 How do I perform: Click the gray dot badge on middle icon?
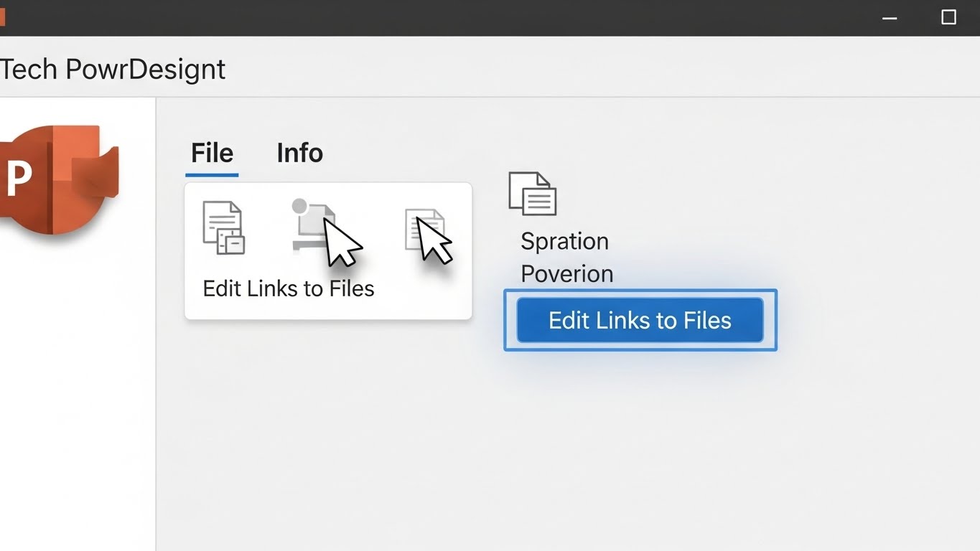click(300, 207)
